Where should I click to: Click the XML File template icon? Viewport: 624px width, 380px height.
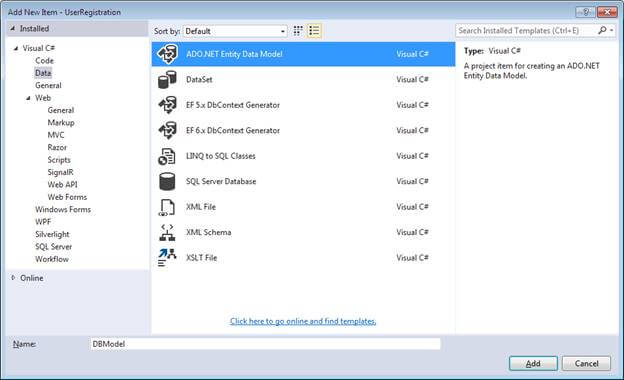tap(167, 207)
